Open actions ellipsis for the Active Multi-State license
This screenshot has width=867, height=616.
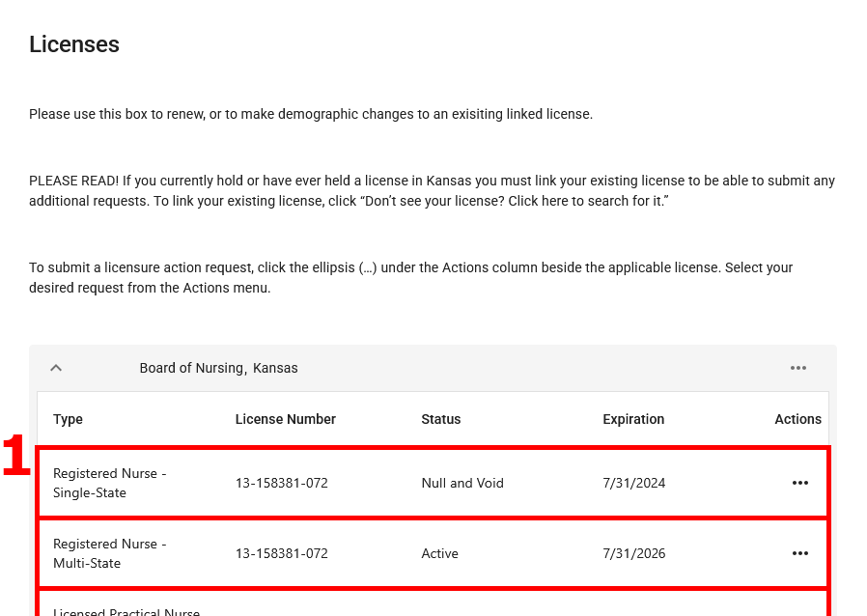click(799, 553)
